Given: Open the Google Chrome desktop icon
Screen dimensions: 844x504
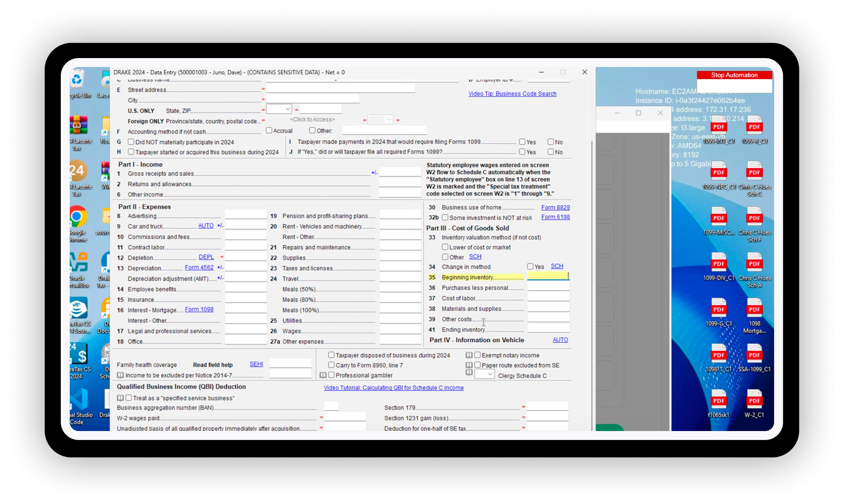Looking at the screenshot, I should pyautogui.click(x=78, y=224).
